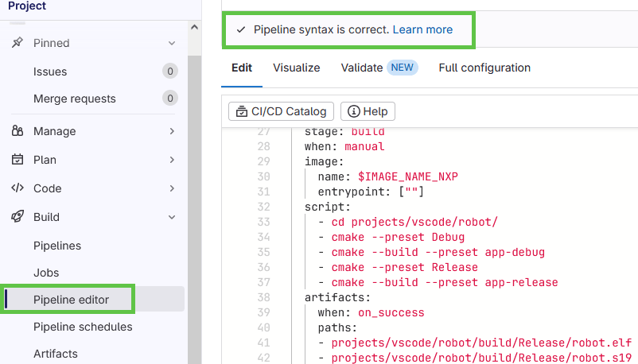Collapse the Build section chevron
The image size is (638, 364).
pos(172,217)
